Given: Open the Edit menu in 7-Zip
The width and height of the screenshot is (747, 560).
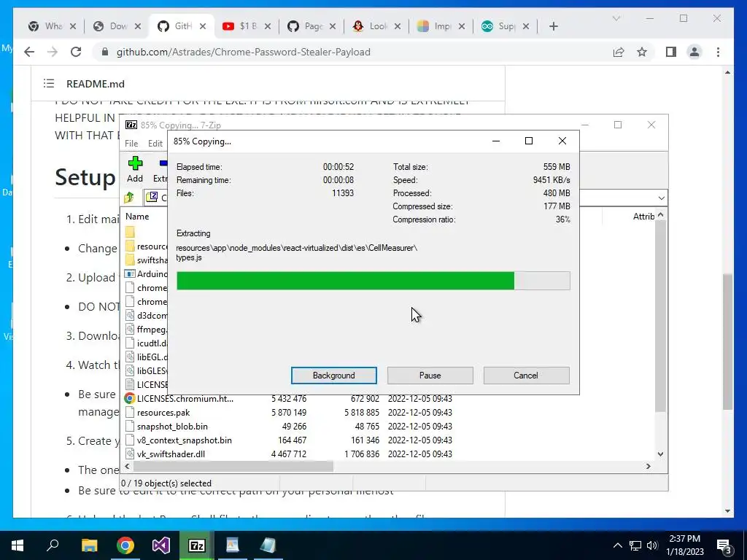Looking at the screenshot, I should (x=155, y=144).
